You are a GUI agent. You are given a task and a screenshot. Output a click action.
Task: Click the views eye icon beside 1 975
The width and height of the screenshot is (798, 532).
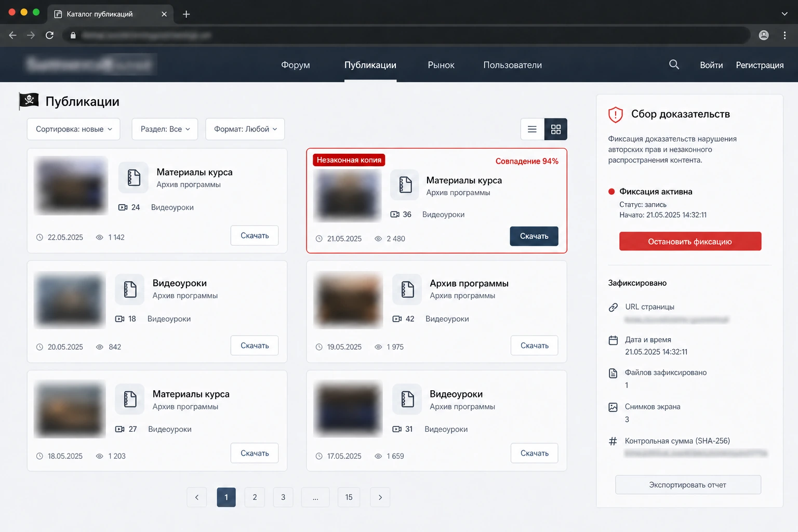point(378,347)
